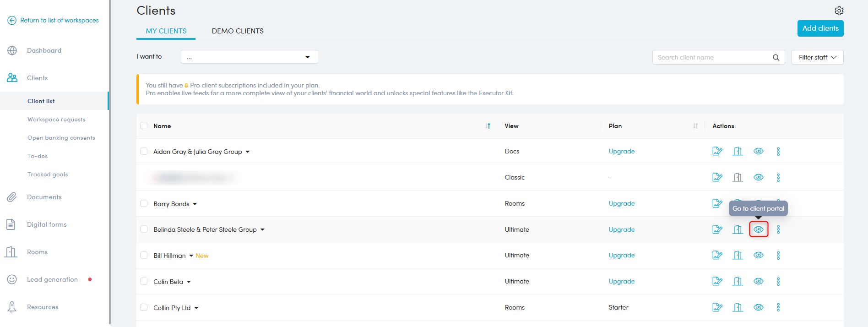This screenshot has height=327, width=868.
Task: Open the settings gear icon
Action: (839, 11)
